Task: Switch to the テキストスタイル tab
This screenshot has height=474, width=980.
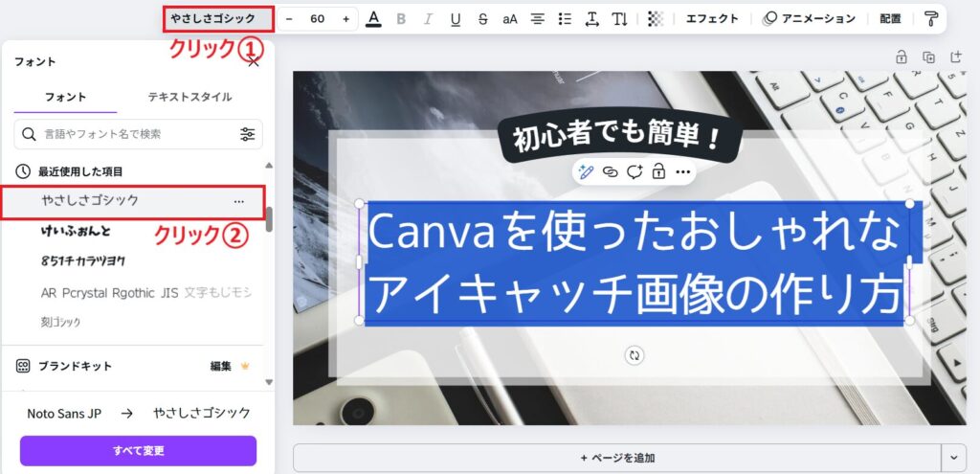Action: [189, 97]
